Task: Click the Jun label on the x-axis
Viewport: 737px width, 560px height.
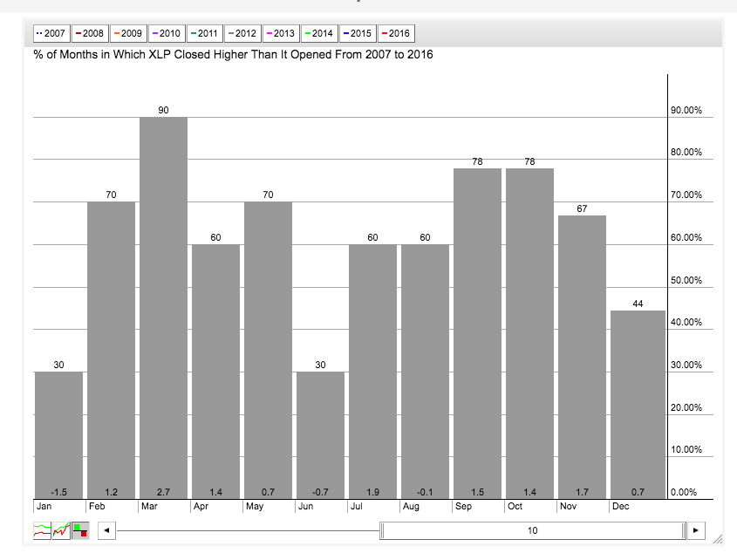Action: click(x=305, y=507)
